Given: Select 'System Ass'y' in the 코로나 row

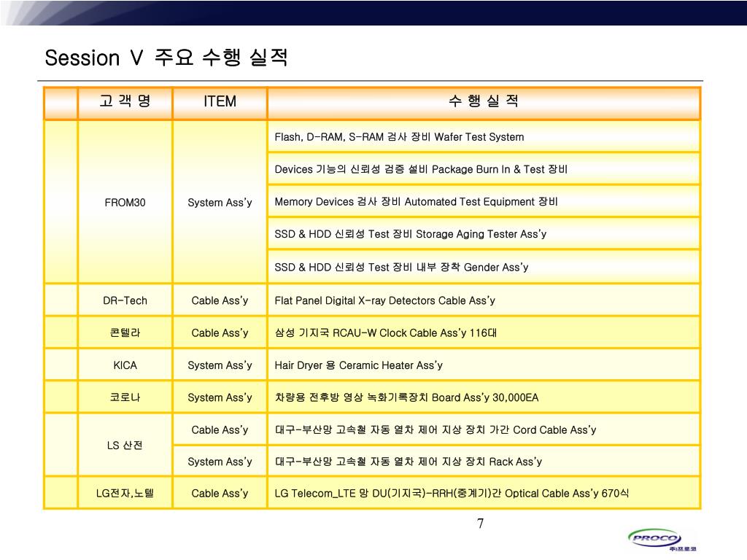Looking at the screenshot, I should coord(220,397).
